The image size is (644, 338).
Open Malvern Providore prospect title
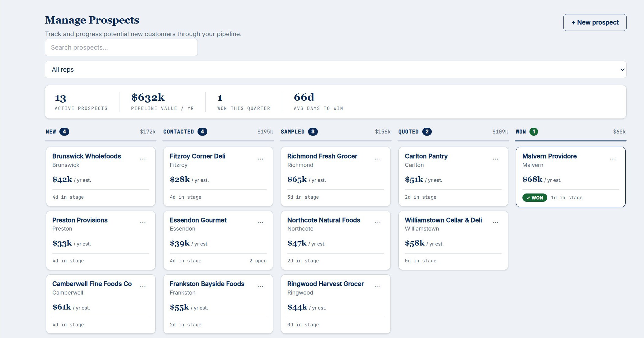click(x=549, y=156)
